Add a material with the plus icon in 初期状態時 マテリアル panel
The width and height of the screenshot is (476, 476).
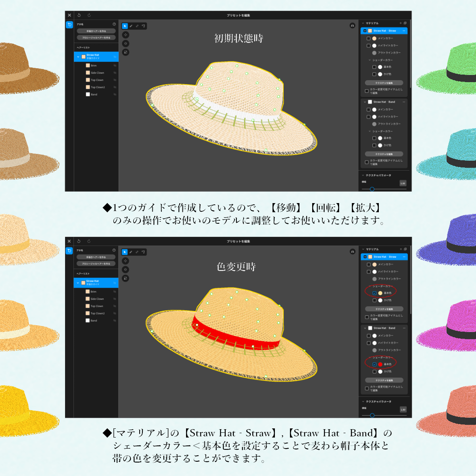pyautogui.click(x=400, y=23)
